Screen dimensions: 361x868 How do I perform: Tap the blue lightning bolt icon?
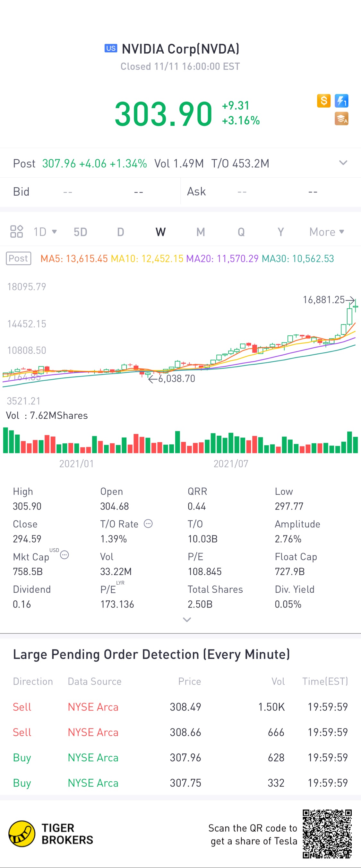(x=341, y=101)
